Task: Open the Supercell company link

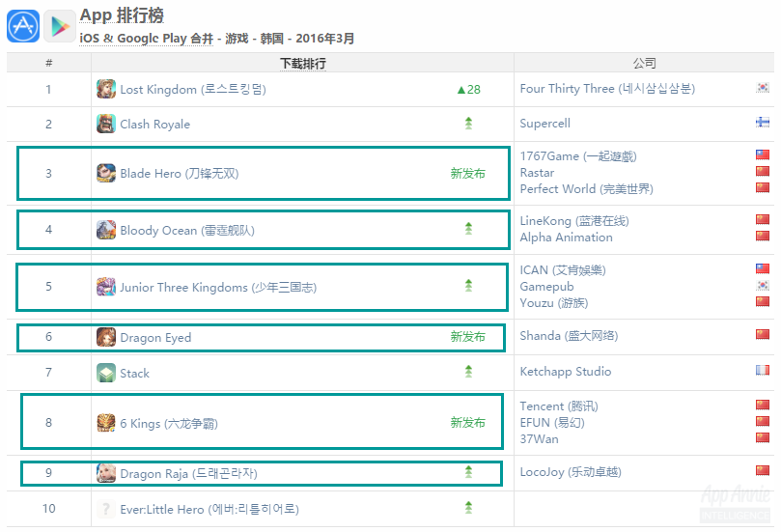Action: pyautogui.click(x=544, y=123)
